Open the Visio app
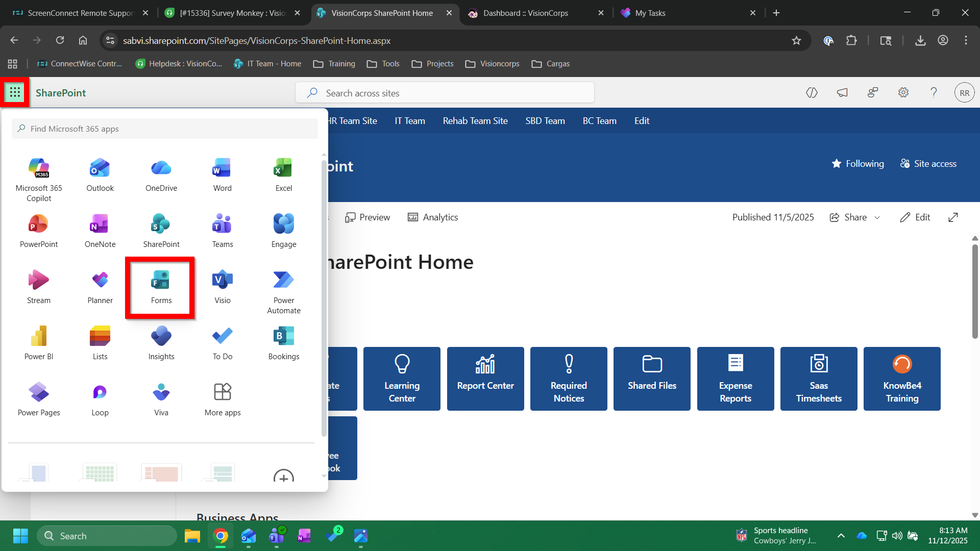Image resolution: width=980 pixels, height=551 pixels. [x=223, y=287]
